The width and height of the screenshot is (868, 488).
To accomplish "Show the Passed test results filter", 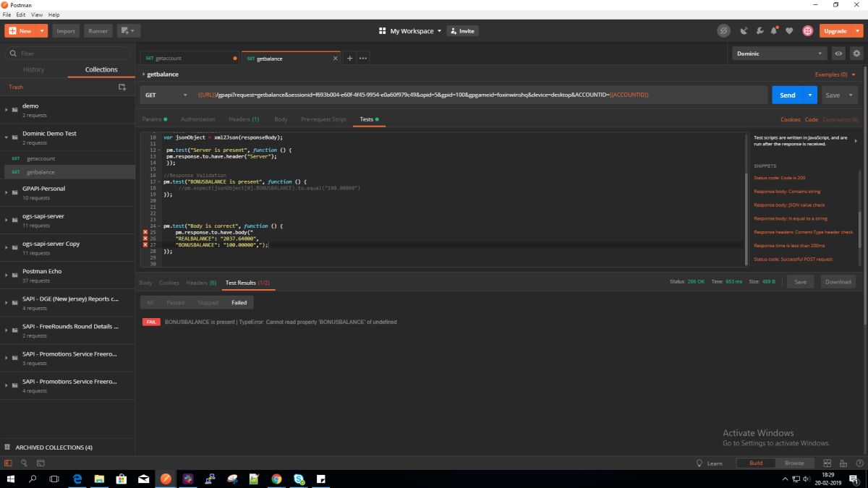I will [x=176, y=302].
